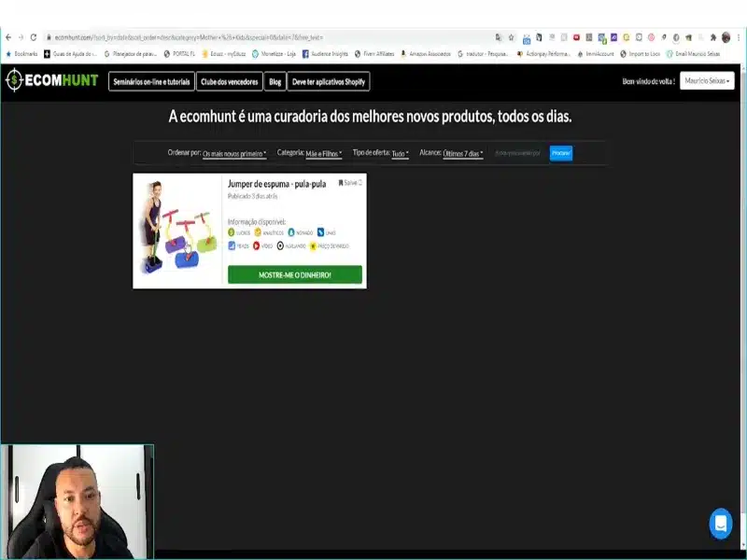Open the Import to Loox bookmark
747x560 pixels.
click(641, 54)
